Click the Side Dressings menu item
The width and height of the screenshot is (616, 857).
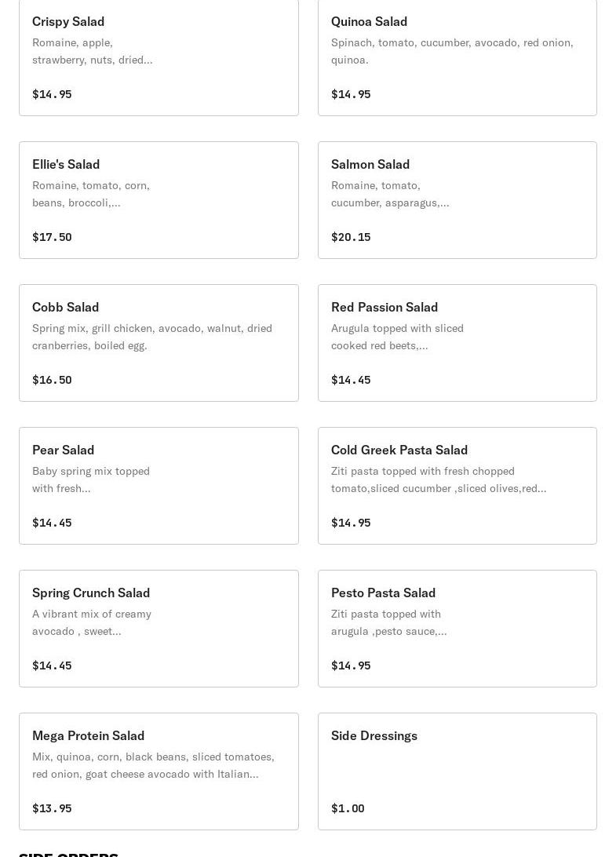click(x=457, y=771)
